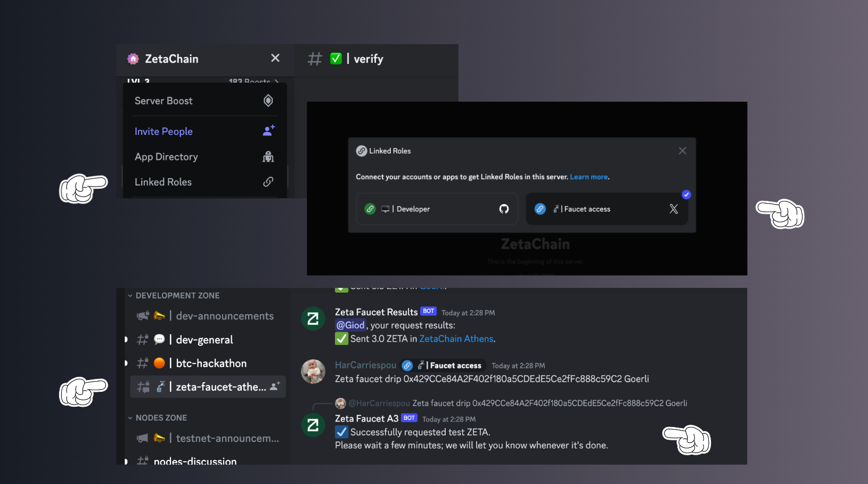Click the Server Boost gem icon
The height and width of the screenshot is (484, 868).
pyautogui.click(x=268, y=101)
